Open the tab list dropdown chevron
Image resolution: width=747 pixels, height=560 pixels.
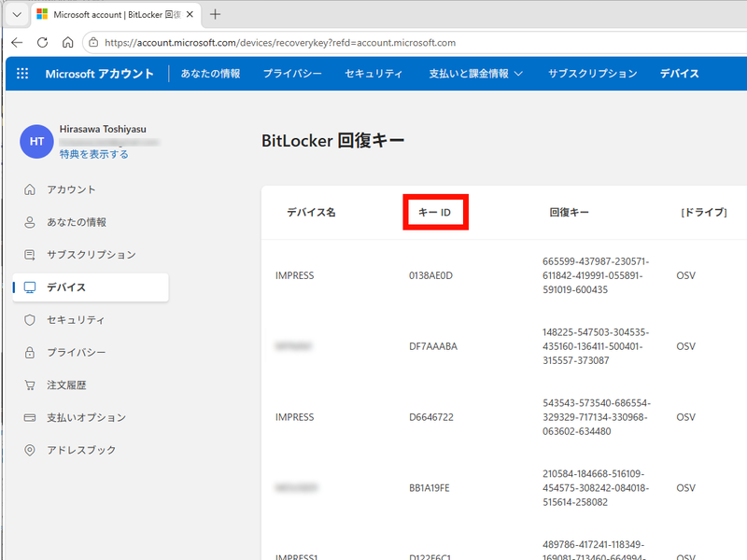17,15
